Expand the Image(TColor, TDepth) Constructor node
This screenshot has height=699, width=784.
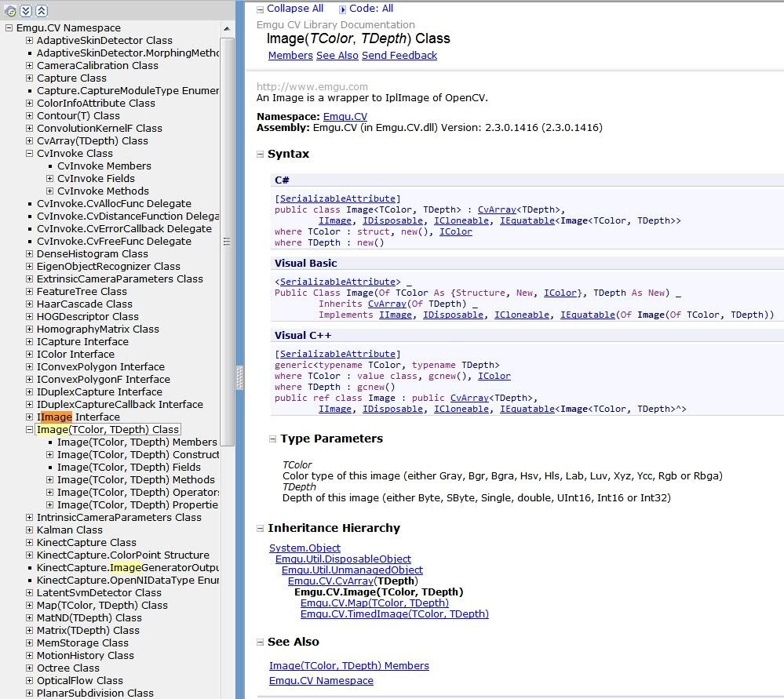50,454
